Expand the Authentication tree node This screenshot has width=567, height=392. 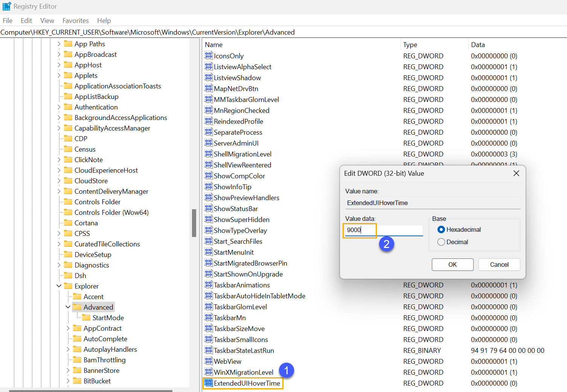59,107
